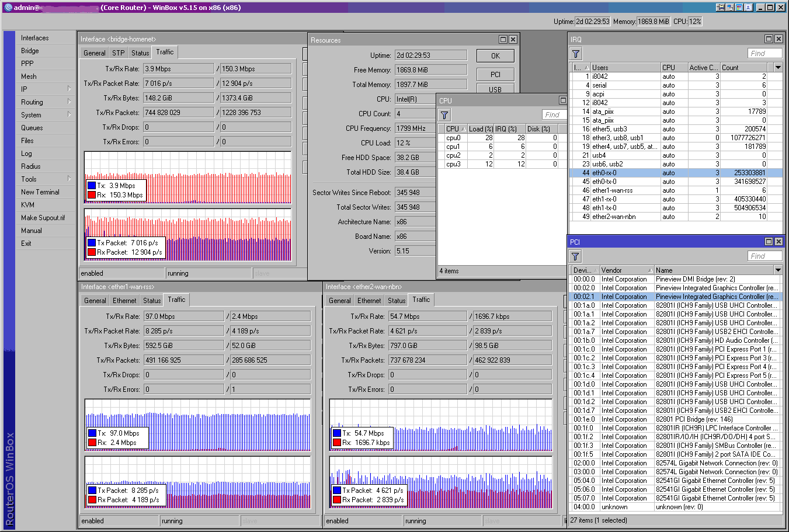The height and width of the screenshot is (532, 789).
Task: Click Make Supout.rif in the sidebar
Action: click(41, 217)
